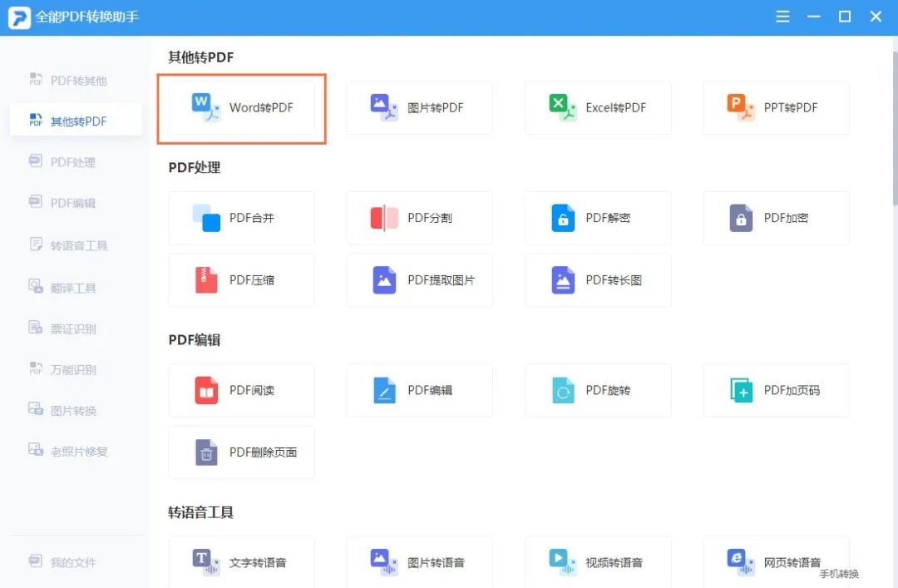This screenshot has height=588, width=898.
Task: Click the Word转PDF label text
Action: click(261, 108)
